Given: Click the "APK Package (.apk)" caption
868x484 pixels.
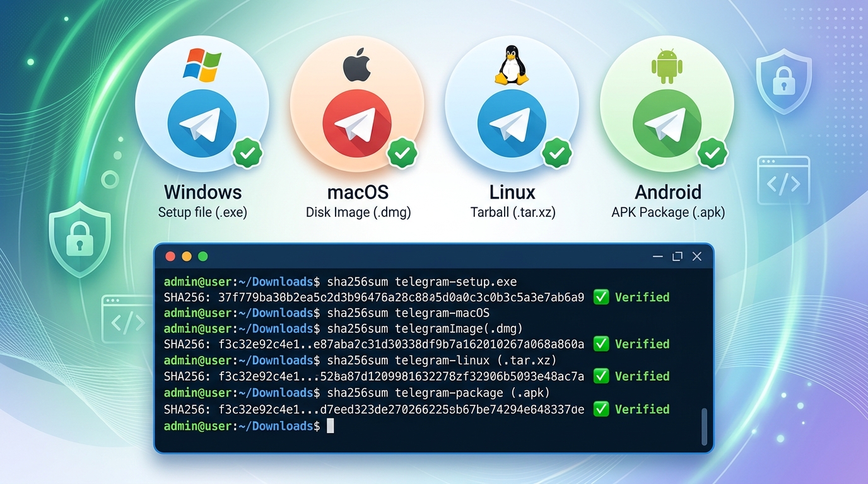Looking at the screenshot, I should click(x=668, y=212).
